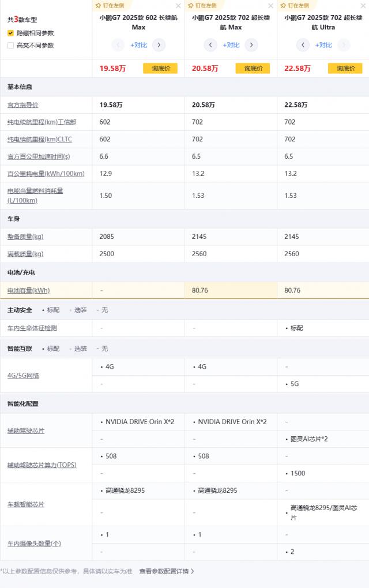Open 电池容量(kWh) parameter link
Image resolution: width=369 pixels, height=588 pixels.
28,290
